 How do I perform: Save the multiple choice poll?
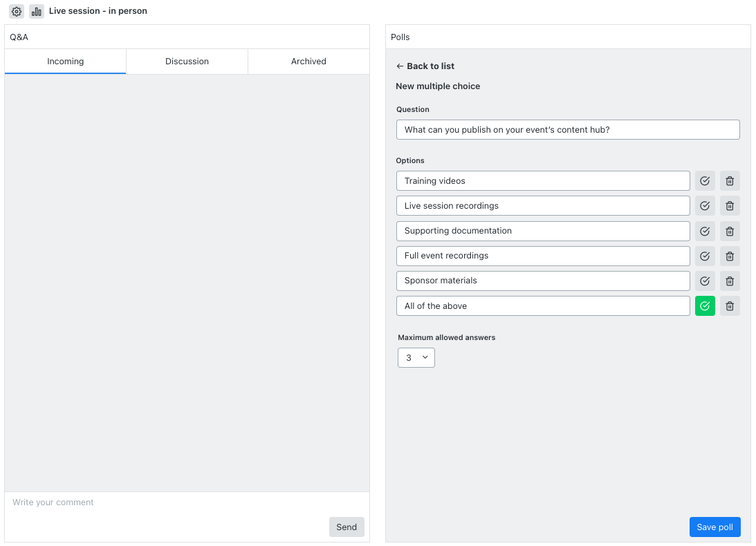click(x=714, y=527)
